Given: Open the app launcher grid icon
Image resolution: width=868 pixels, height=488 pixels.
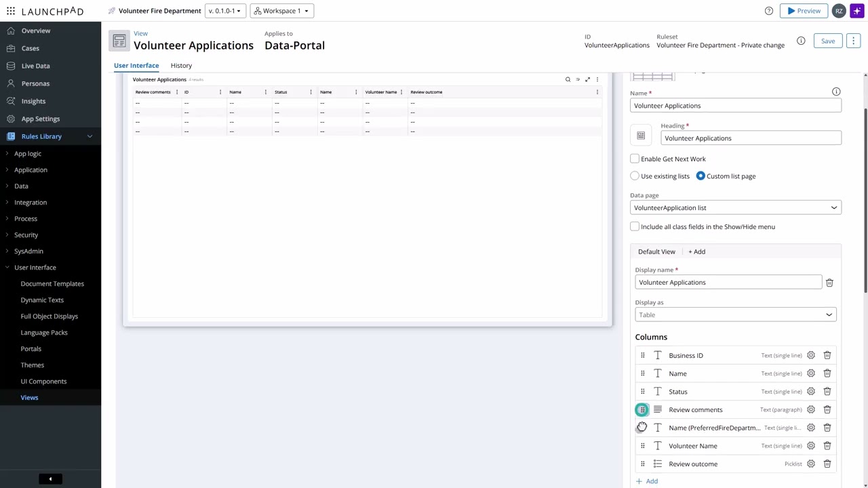Looking at the screenshot, I should [11, 11].
